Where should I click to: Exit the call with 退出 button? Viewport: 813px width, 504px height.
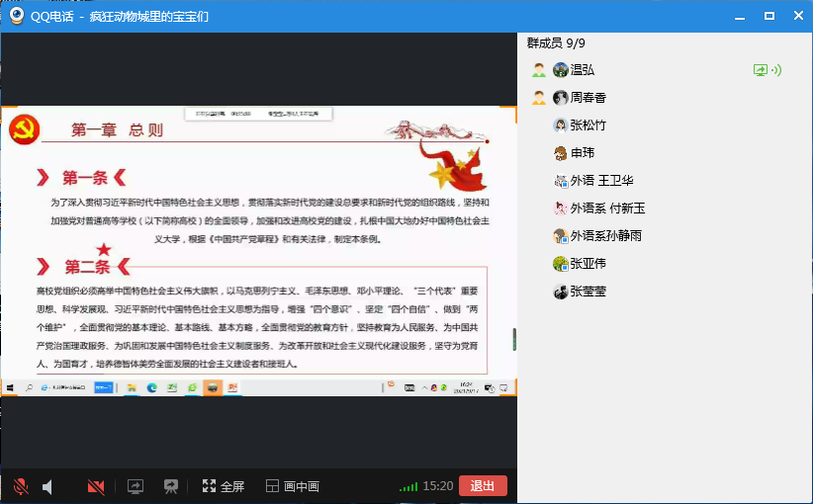pyautogui.click(x=483, y=486)
